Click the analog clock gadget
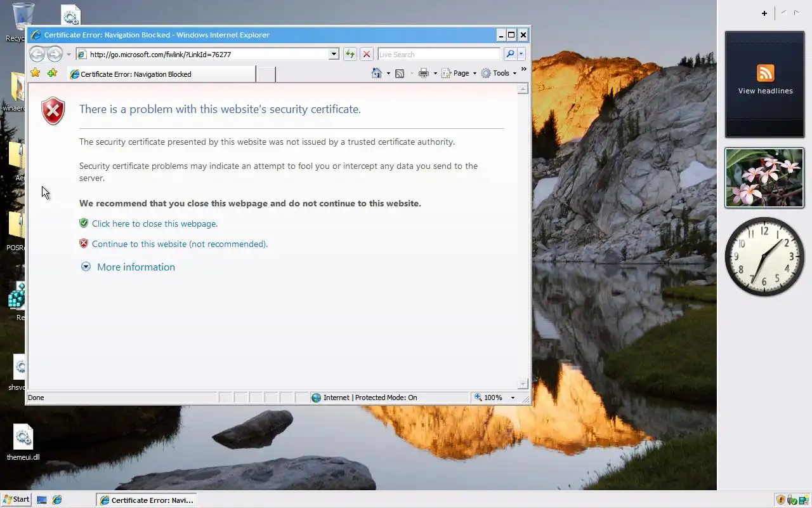The image size is (812, 508). click(764, 256)
